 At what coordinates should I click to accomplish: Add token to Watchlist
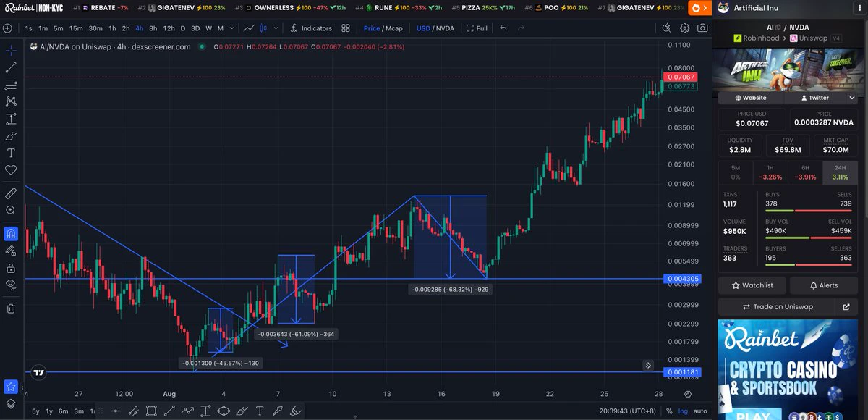coord(752,285)
